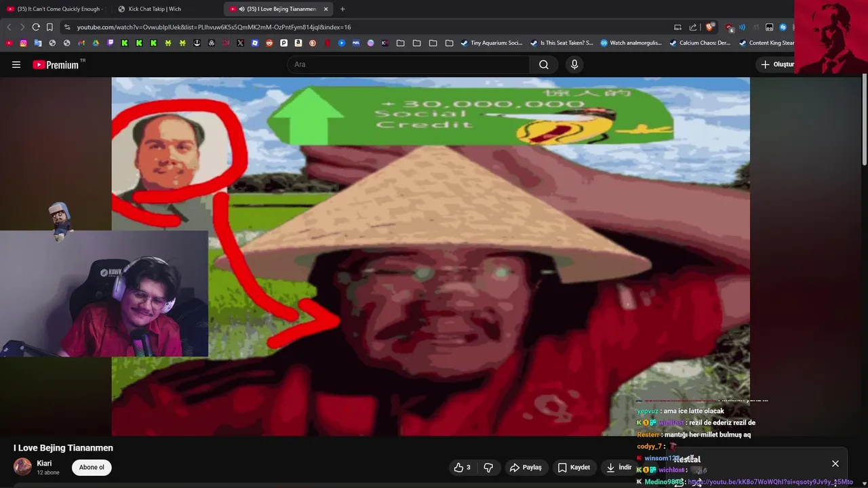Open the 'Calcium Chaos: Der...' bookmark
868x488 pixels.
700,43
